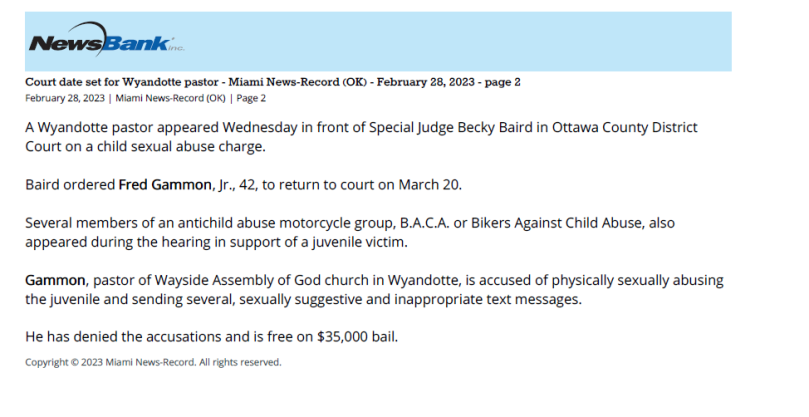The height and width of the screenshot is (417, 809).
Task: Click the copyright notice line
Action: [x=153, y=362]
